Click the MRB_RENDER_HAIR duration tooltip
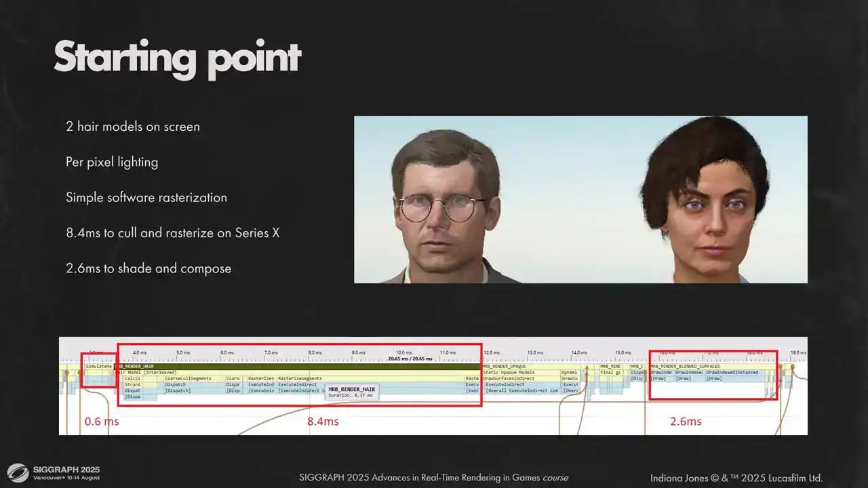This screenshot has width=868, height=488. (351, 392)
